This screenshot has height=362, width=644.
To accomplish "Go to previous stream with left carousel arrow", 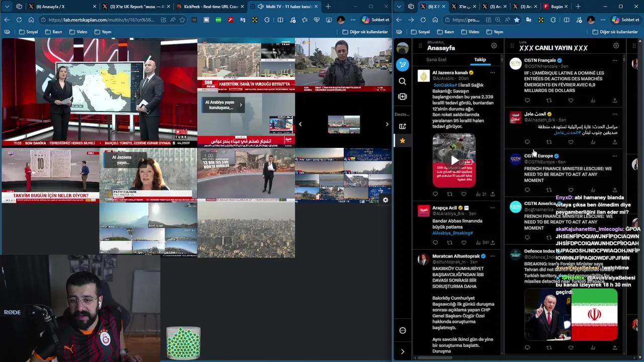I will (300, 124).
